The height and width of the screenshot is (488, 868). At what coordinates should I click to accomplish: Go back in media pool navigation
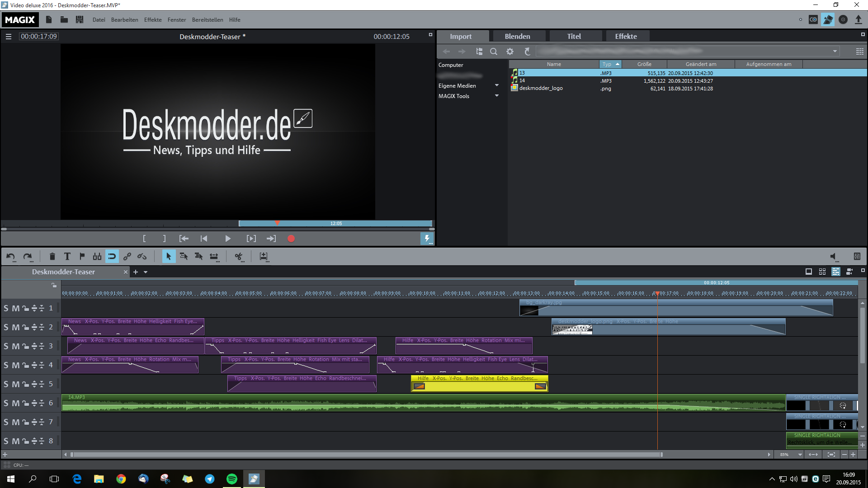click(446, 52)
